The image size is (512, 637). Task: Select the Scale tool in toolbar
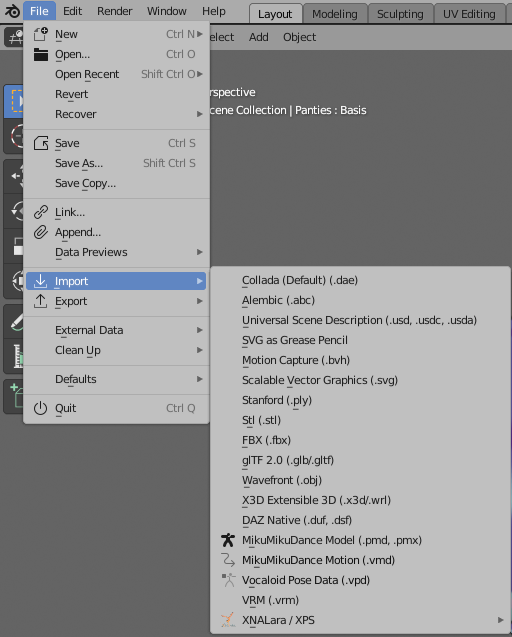click(13, 246)
